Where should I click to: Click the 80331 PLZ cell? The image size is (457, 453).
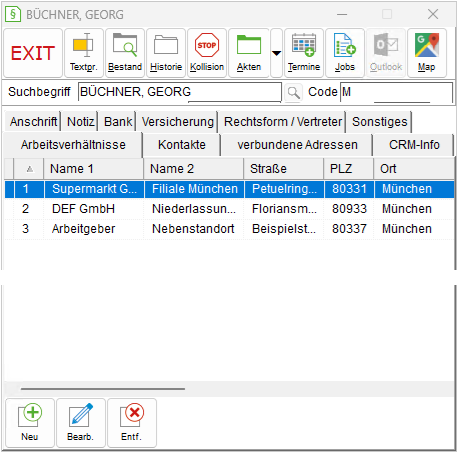(349, 189)
